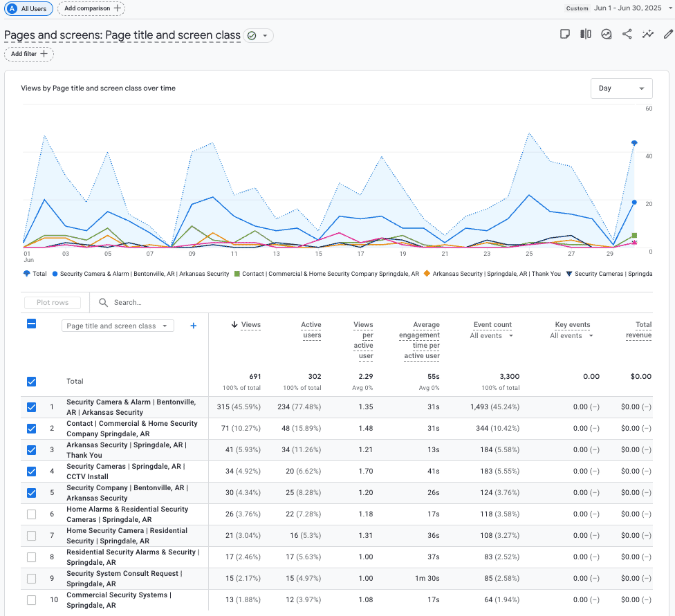
Task: Toggle the select-all rows header checkbox
Action: (x=31, y=324)
